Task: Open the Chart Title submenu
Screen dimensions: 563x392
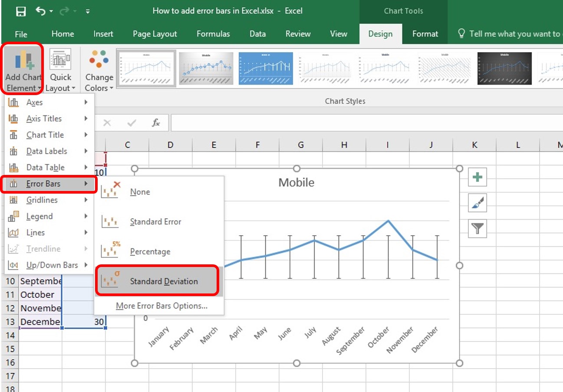Action: point(49,135)
